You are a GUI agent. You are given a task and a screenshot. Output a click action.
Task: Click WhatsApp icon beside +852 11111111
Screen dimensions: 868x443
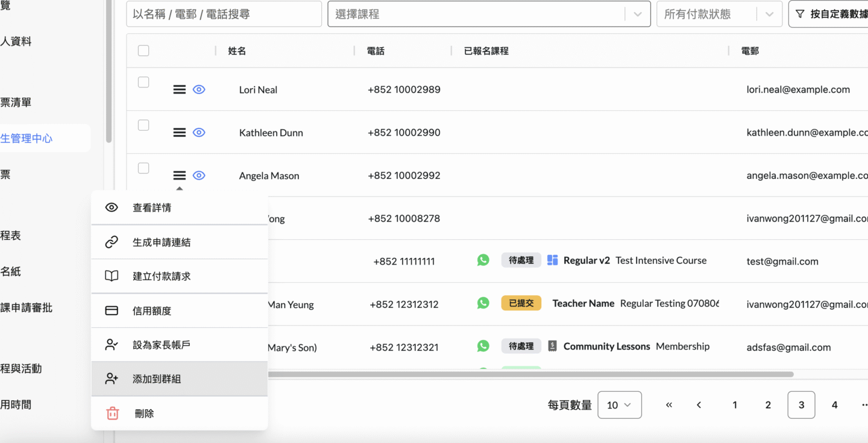pos(483,260)
